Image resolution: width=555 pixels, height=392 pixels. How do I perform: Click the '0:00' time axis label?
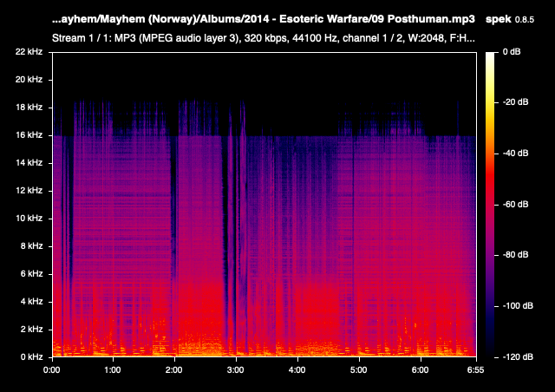click(52, 370)
